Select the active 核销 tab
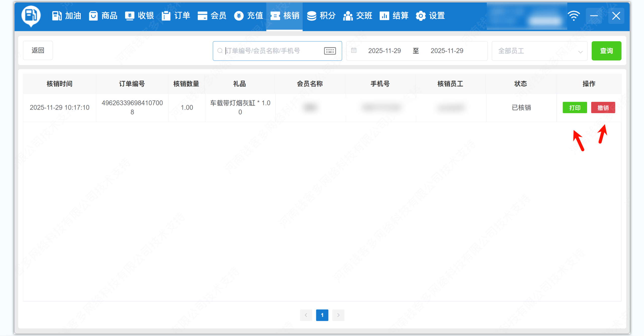 [285, 16]
